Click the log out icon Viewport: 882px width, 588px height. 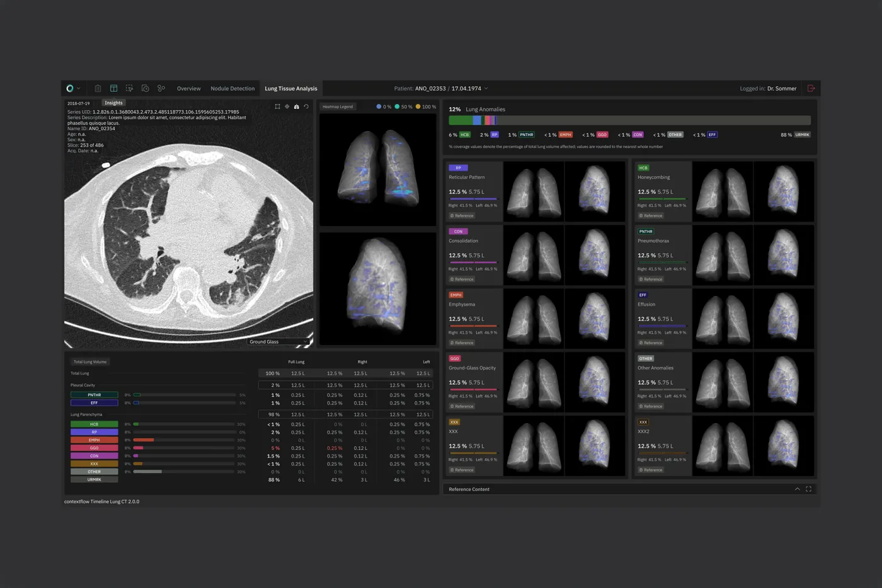tap(811, 89)
